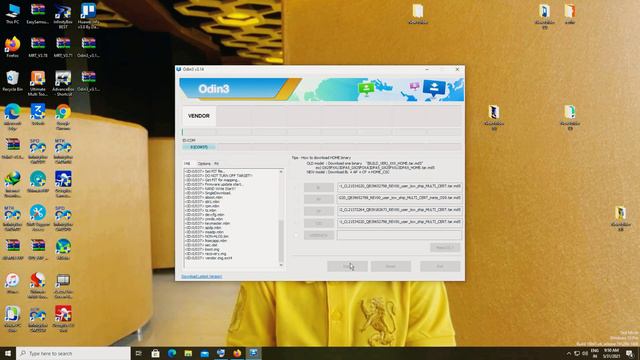Open the Internet Download Manager shortcut
Viewport: 640px width, 360px height.
coord(13,184)
